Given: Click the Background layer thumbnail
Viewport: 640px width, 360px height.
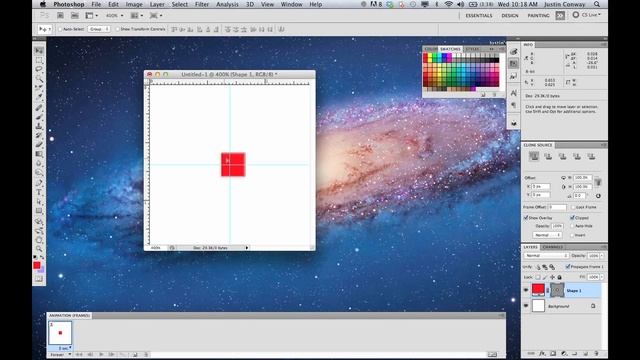Looking at the screenshot, I should tap(538, 306).
